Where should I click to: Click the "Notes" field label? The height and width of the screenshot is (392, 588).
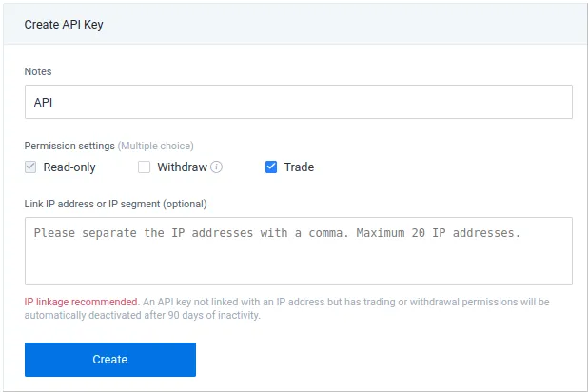pyautogui.click(x=38, y=70)
